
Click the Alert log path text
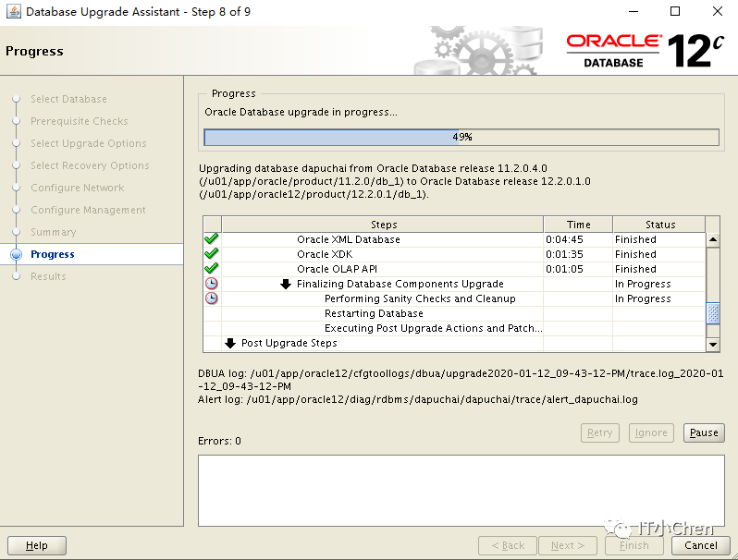[418, 399]
